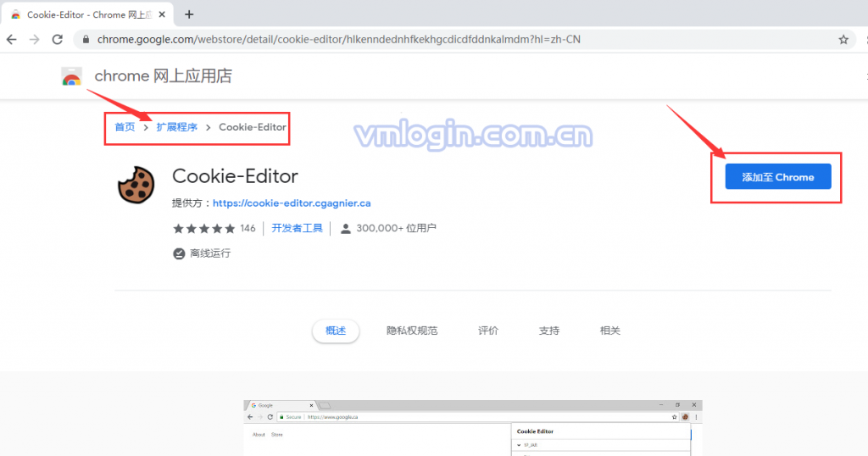Open the 开发者工具 category link
The image size is (868, 456).
297,228
